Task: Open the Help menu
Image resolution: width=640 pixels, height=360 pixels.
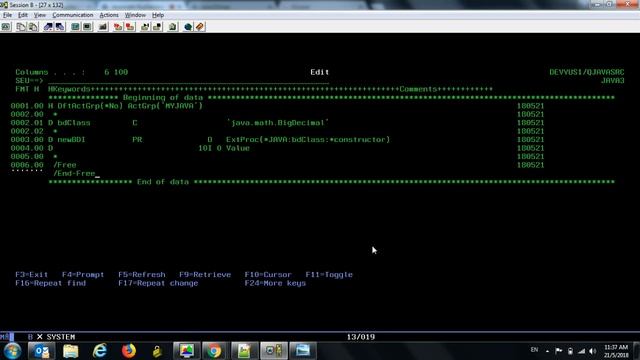Action: pyautogui.click(x=158, y=15)
